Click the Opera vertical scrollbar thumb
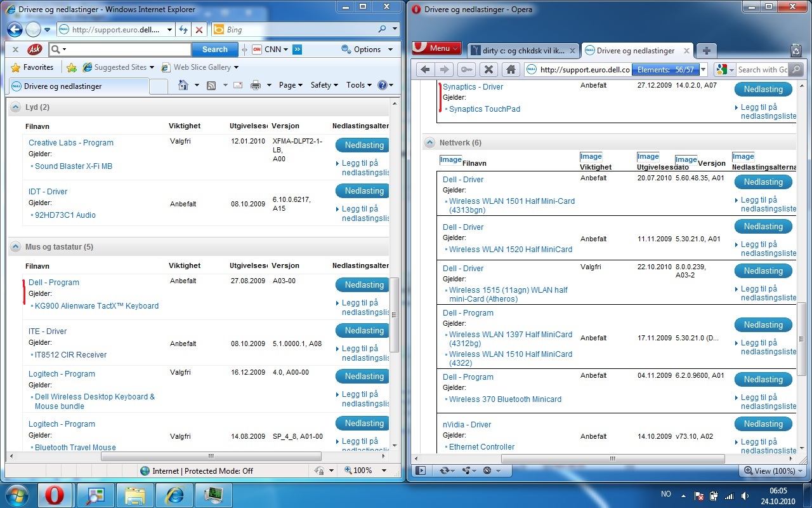 [x=801, y=340]
